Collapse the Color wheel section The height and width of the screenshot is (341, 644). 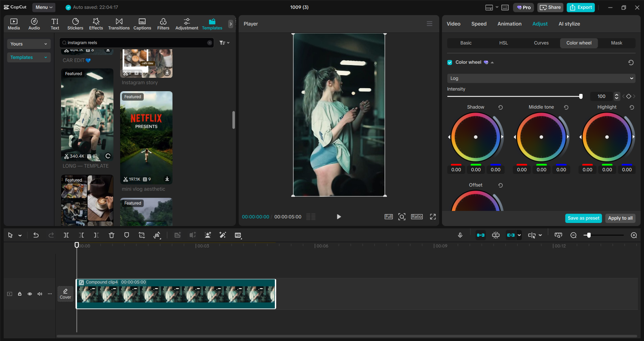(x=492, y=62)
